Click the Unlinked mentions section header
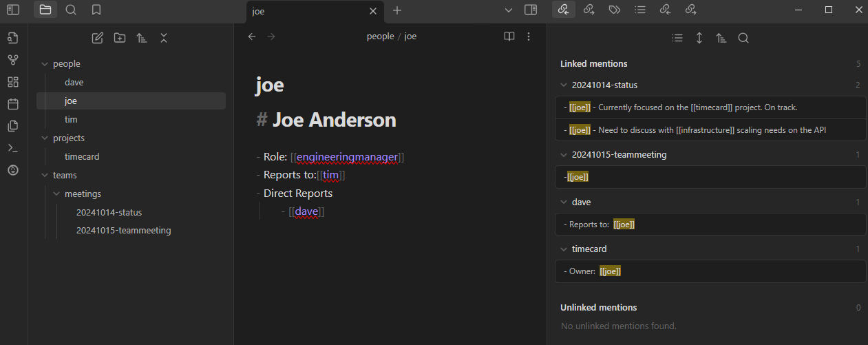Viewport: 868px width, 345px height. [599, 308]
